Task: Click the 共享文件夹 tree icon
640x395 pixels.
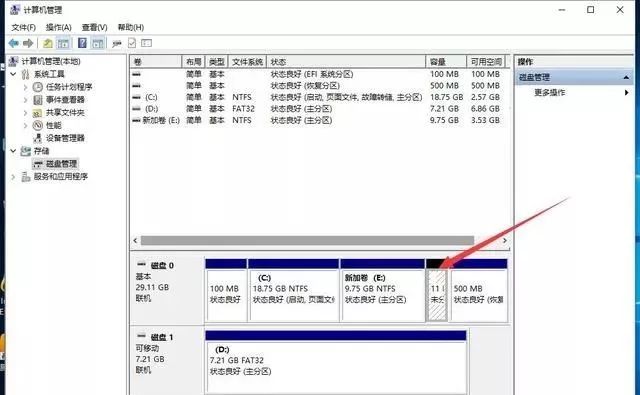Action: pos(38,113)
